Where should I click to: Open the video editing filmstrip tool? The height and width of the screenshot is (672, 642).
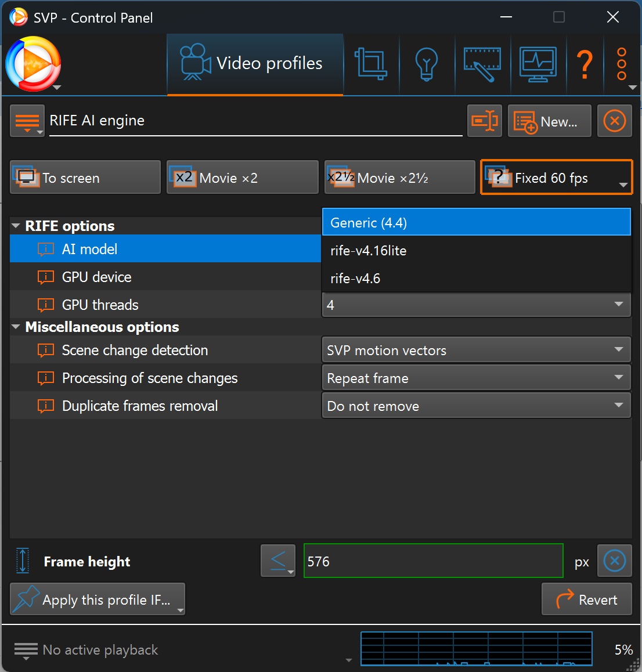482,64
